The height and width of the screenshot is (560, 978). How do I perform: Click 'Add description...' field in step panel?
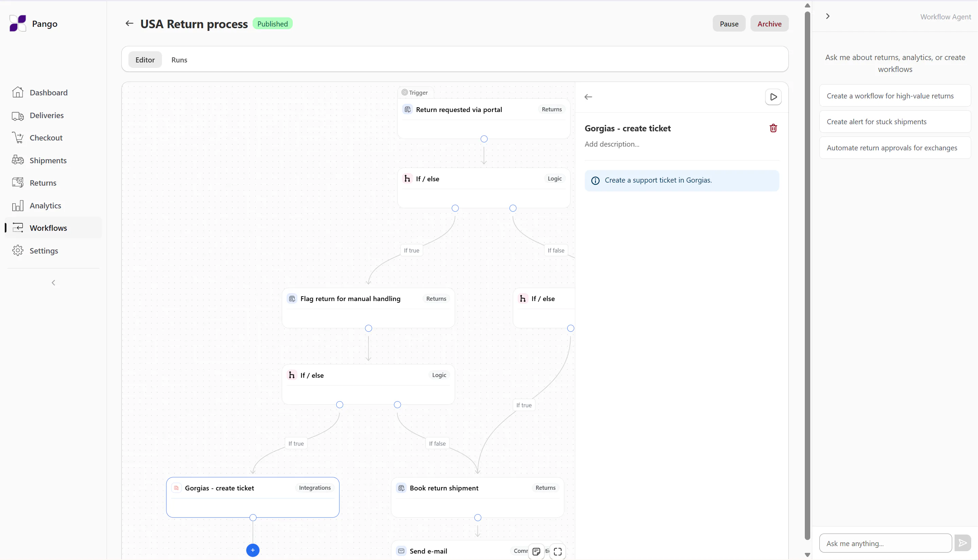(x=612, y=144)
